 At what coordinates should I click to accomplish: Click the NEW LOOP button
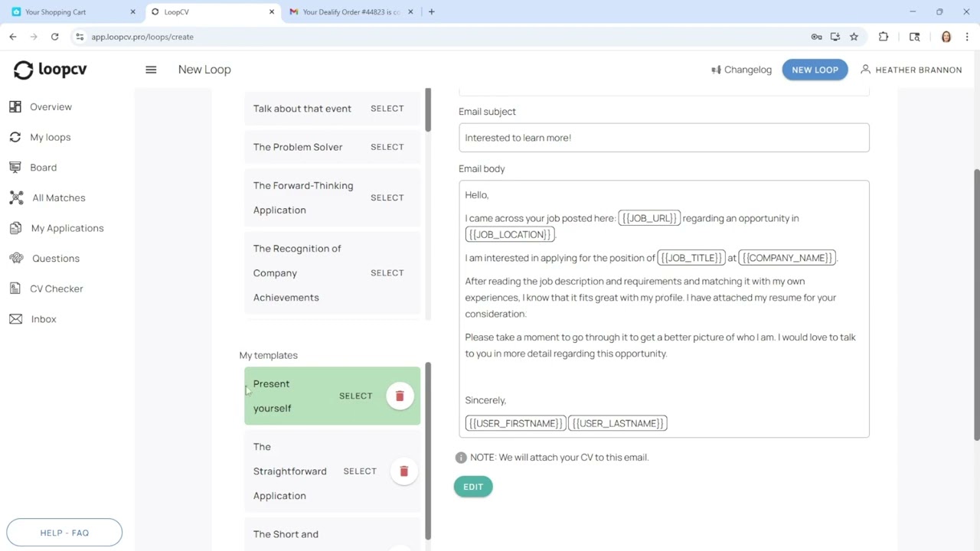pos(815,70)
